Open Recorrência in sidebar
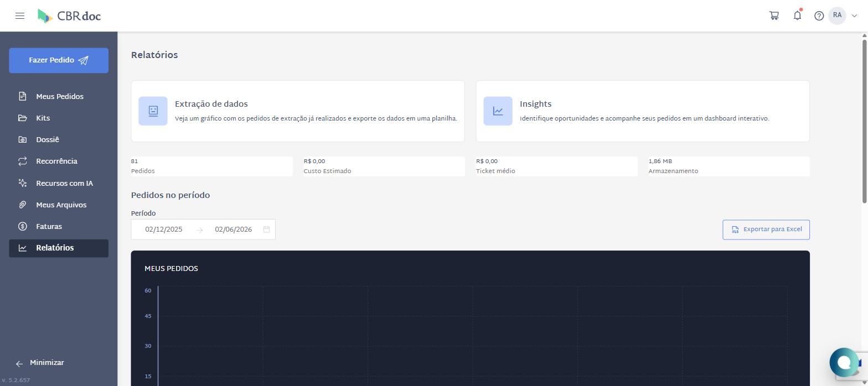This screenshot has height=386, width=868. 59,161
